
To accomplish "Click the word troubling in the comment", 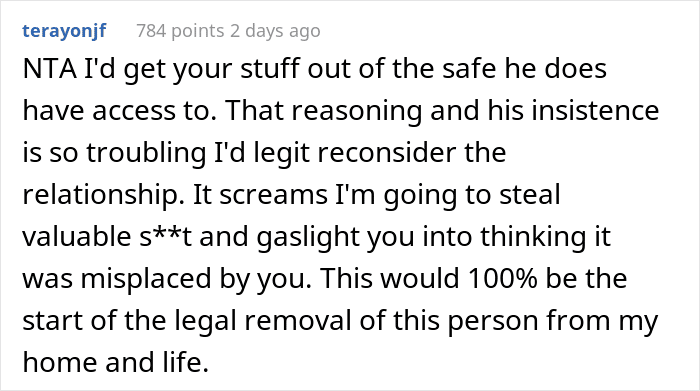I will (146, 153).
